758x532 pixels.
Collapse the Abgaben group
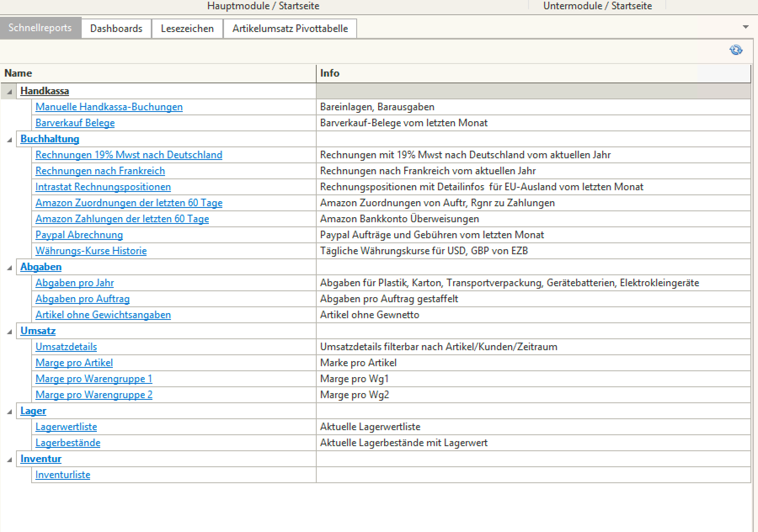[9, 267]
